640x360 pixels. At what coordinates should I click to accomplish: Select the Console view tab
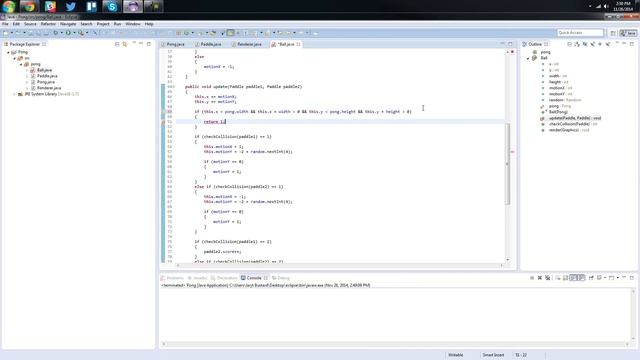point(254,278)
